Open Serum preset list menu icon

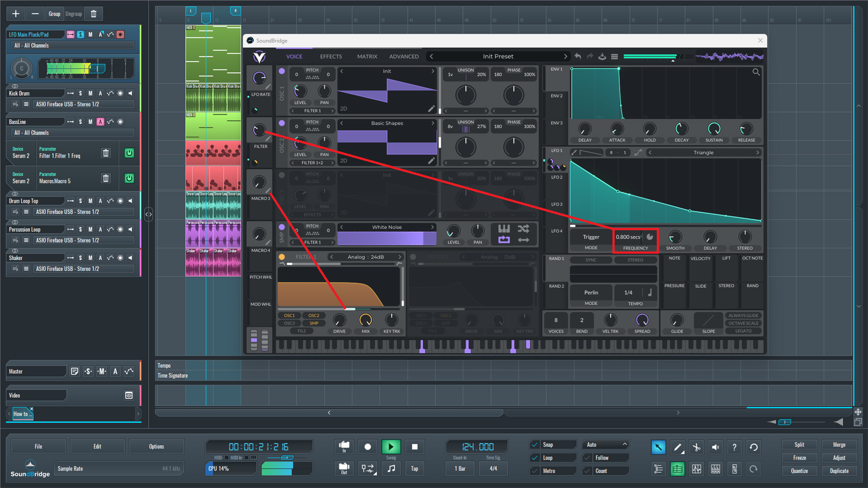tap(614, 56)
